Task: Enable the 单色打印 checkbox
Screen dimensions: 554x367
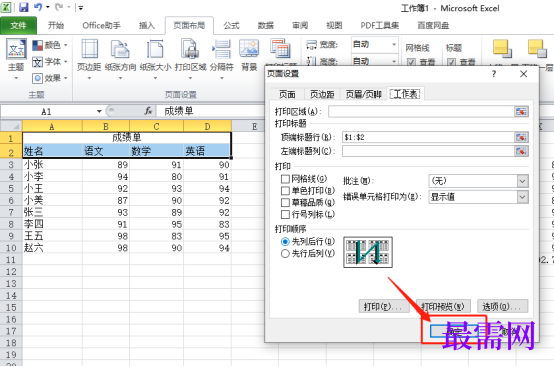Action: pos(285,191)
